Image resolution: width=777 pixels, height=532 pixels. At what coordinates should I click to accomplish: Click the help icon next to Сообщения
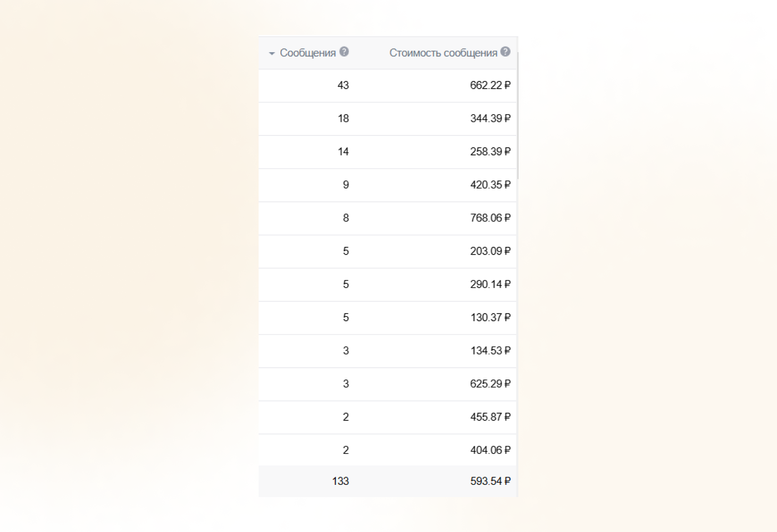coord(344,52)
